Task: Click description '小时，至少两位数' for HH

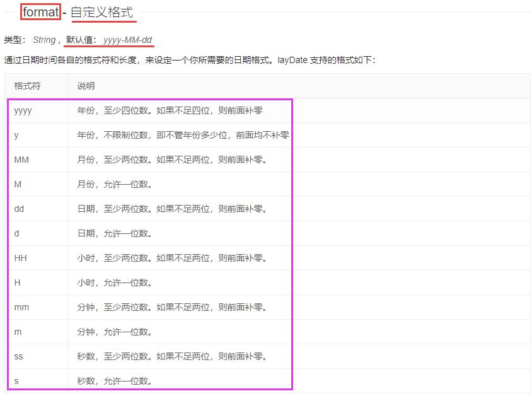Action: point(172,258)
